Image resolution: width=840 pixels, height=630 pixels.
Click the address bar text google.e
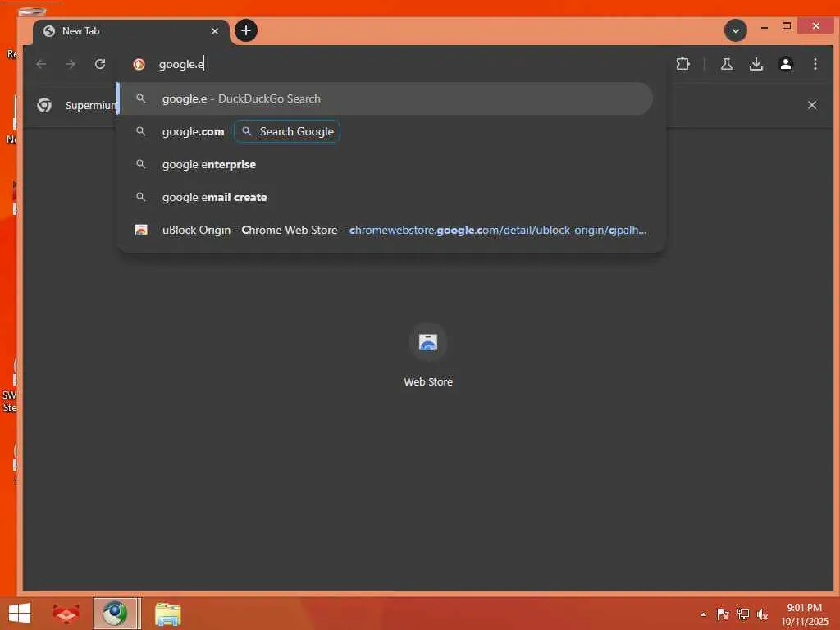coord(181,64)
